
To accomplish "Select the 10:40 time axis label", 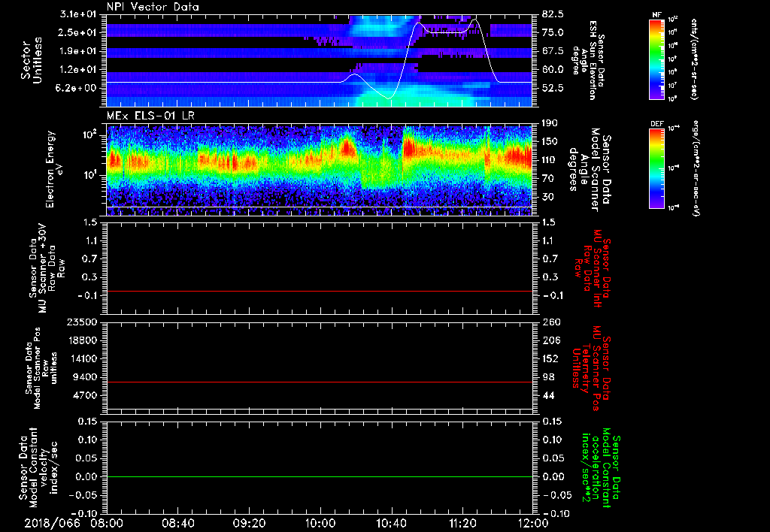I will (391, 522).
